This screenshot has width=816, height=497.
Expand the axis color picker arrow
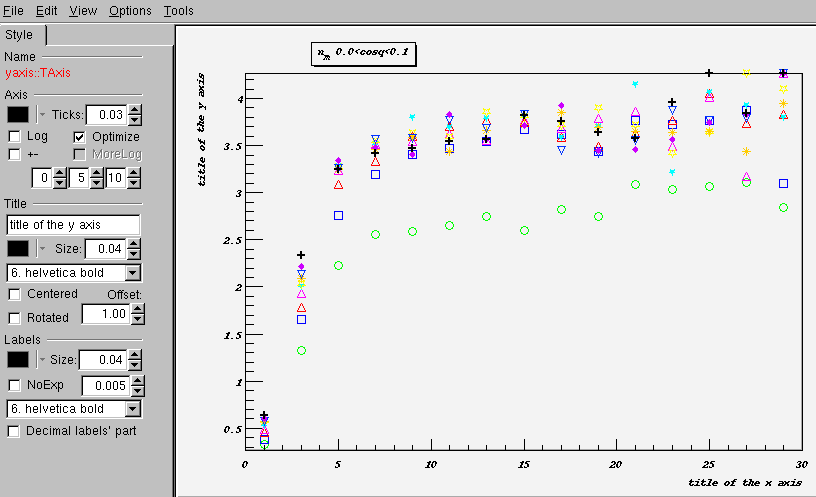[42, 115]
